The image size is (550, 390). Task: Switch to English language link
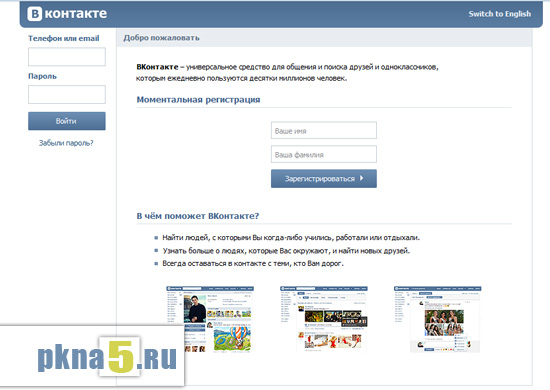pos(499,14)
